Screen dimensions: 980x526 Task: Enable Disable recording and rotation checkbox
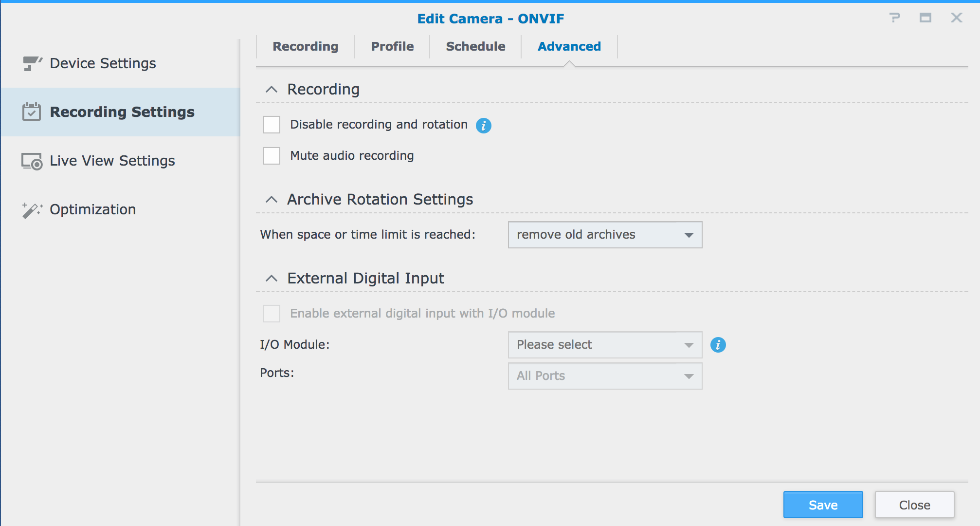(x=272, y=125)
